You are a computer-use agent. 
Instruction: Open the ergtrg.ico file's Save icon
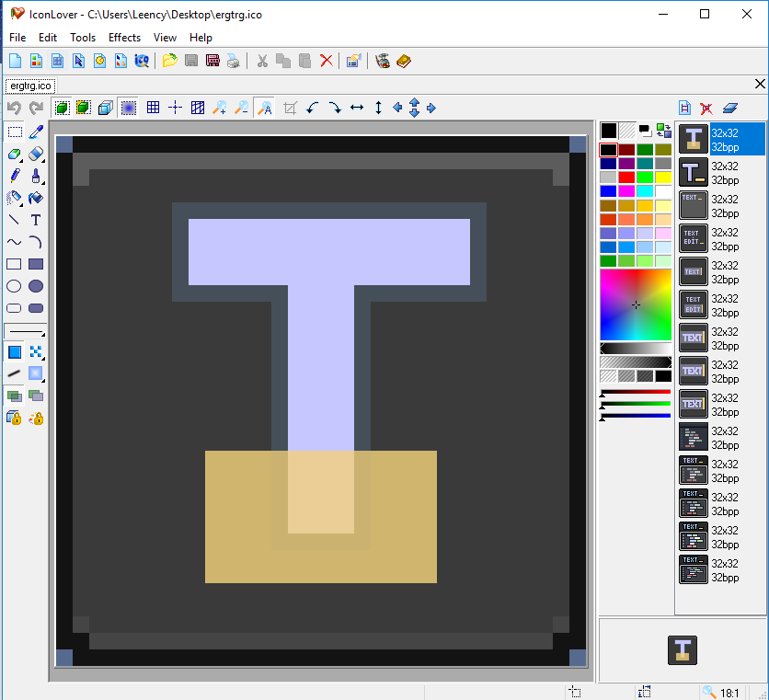[191, 61]
